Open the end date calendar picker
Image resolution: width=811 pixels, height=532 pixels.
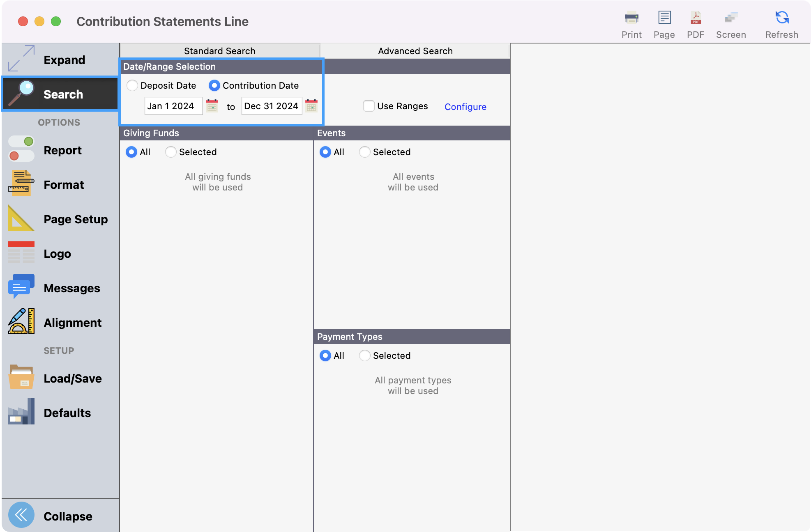coord(311,106)
